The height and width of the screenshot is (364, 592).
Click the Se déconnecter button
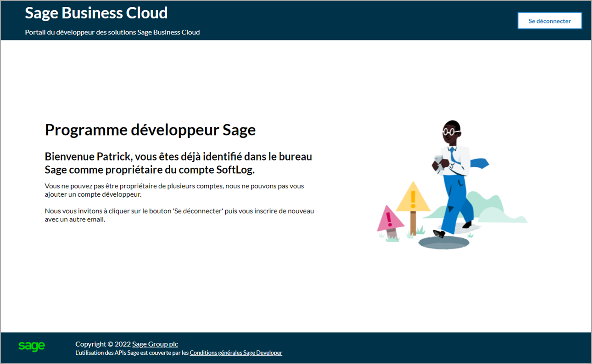pyautogui.click(x=550, y=21)
